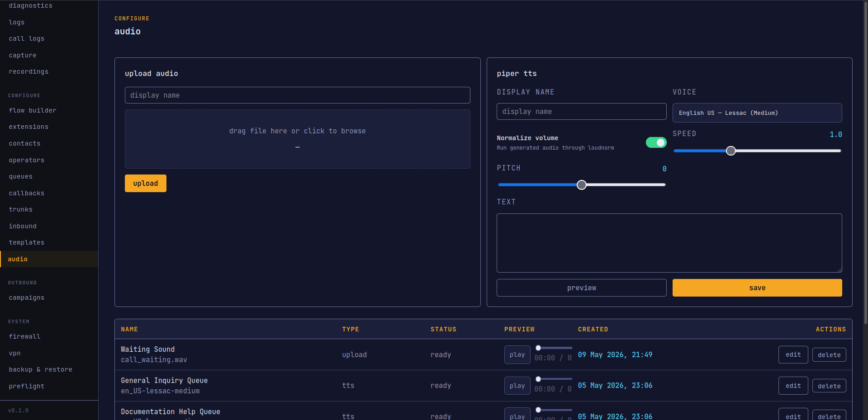Open the Voice dropdown

tap(757, 113)
